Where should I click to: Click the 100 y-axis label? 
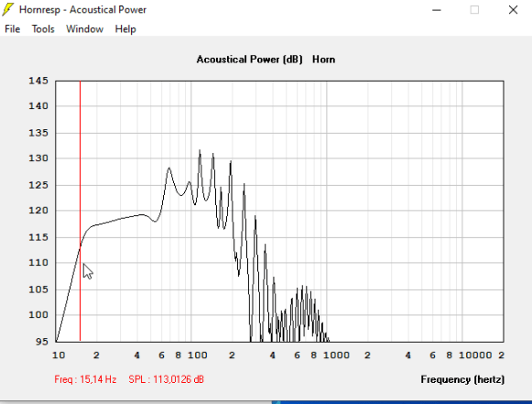point(38,315)
